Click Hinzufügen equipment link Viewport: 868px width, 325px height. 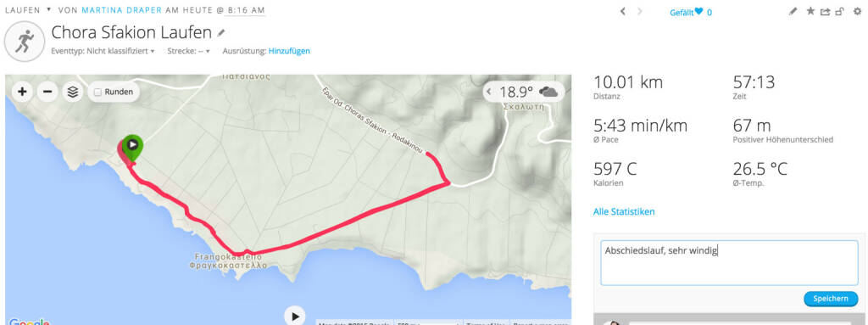coord(289,51)
